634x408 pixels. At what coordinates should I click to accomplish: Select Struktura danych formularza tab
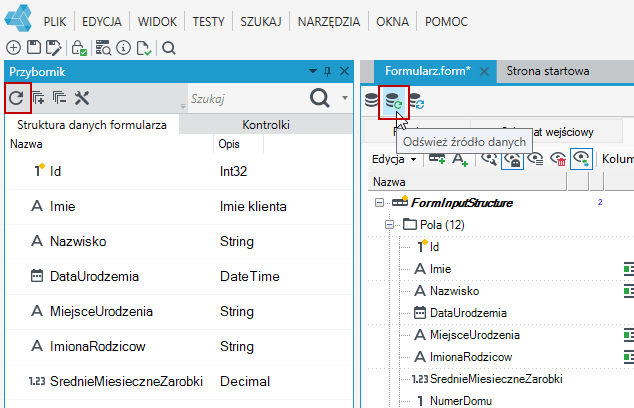[92, 125]
